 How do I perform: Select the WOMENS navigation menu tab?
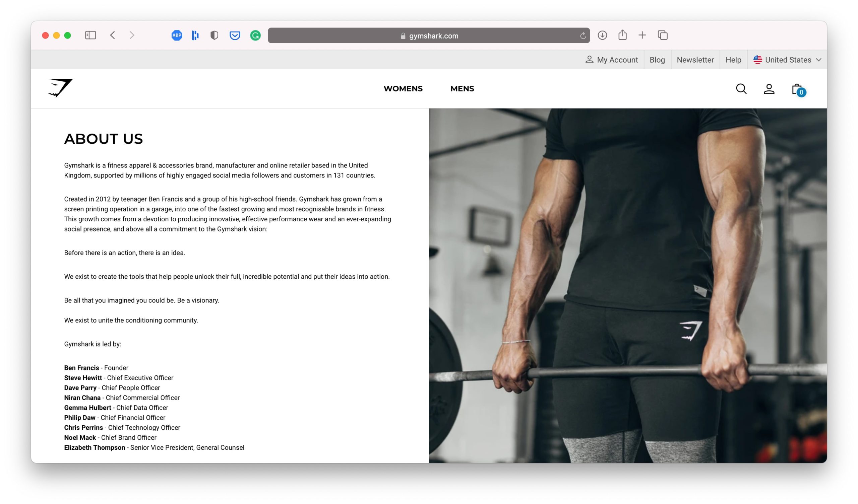[x=403, y=88]
